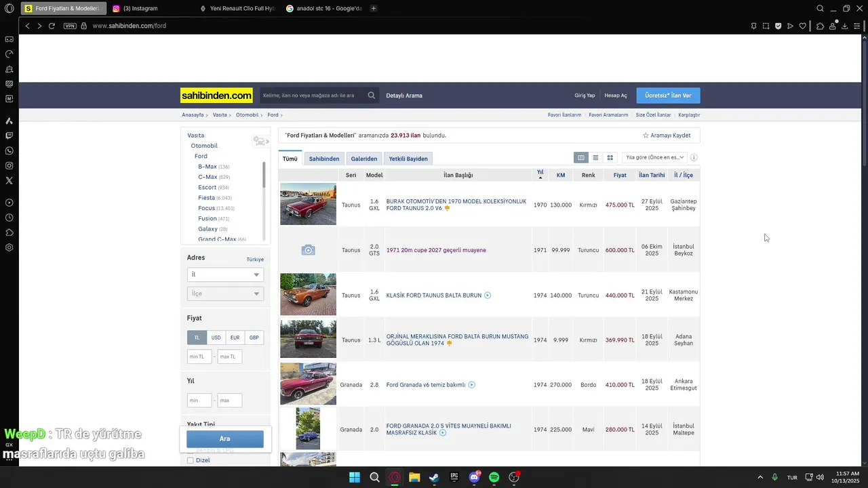Click the Fiyat column header
Image resolution: width=868 pixels, height=488 pixels.
click(x=620, y=175)
